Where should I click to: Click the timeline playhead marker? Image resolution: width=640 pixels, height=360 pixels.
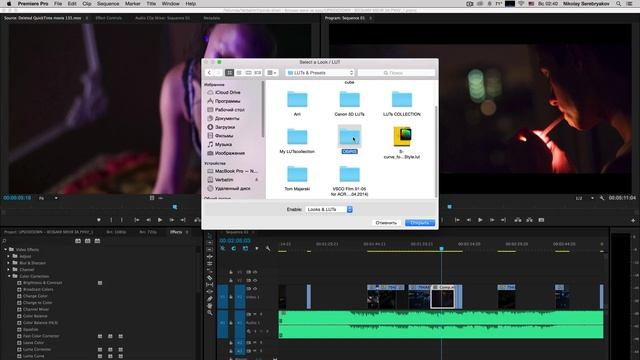pyautogui.click(x=441, y=249)
